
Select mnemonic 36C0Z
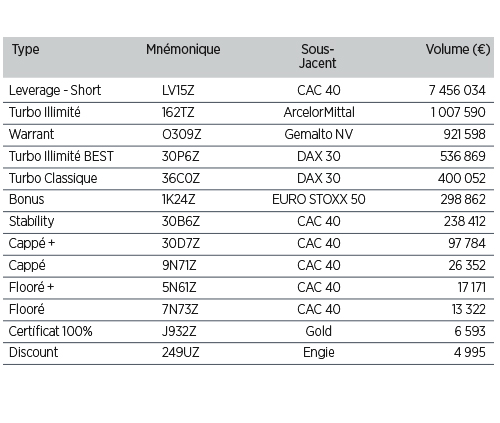(181, 178)
